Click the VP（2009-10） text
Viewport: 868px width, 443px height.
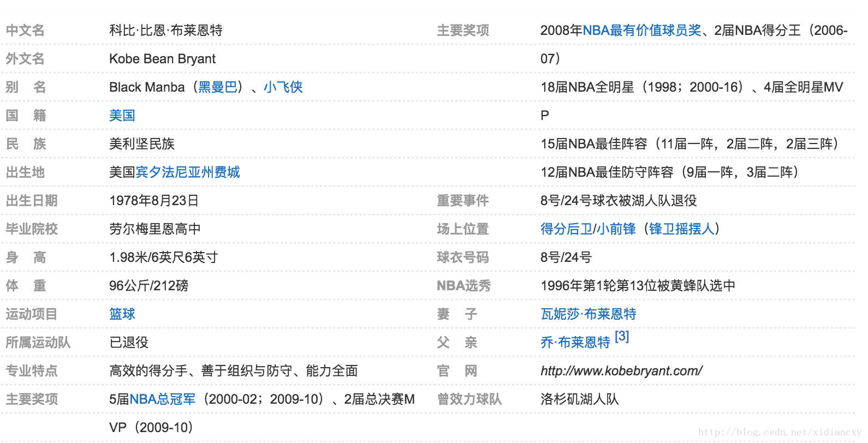[151, 428]
